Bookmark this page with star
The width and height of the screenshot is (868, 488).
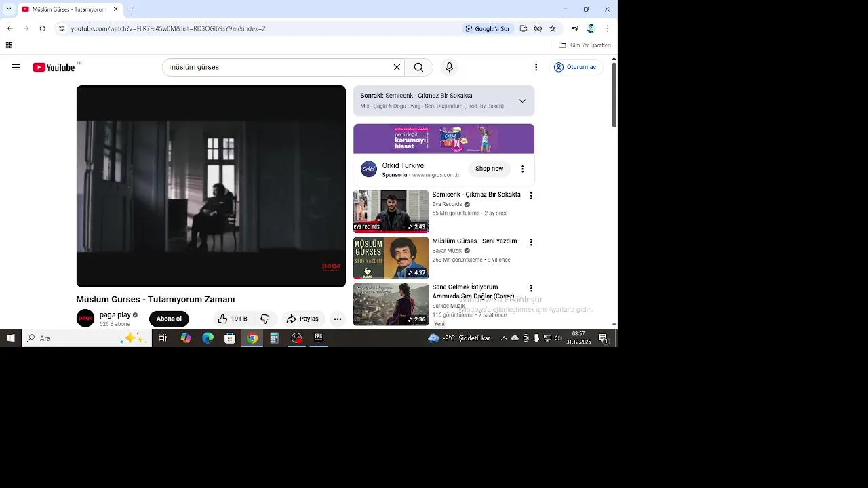[x=552, y=28]
